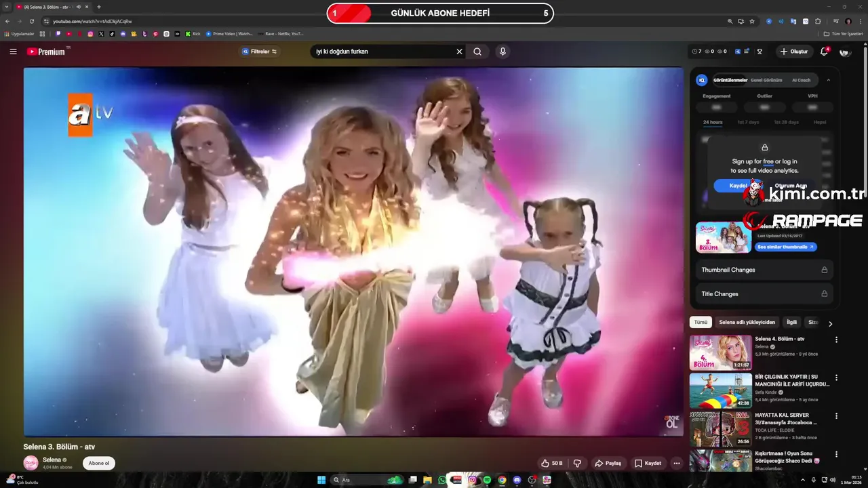The image size is (868, 488).
Task: Go back in browser history
Action: [x=7, y=21]
